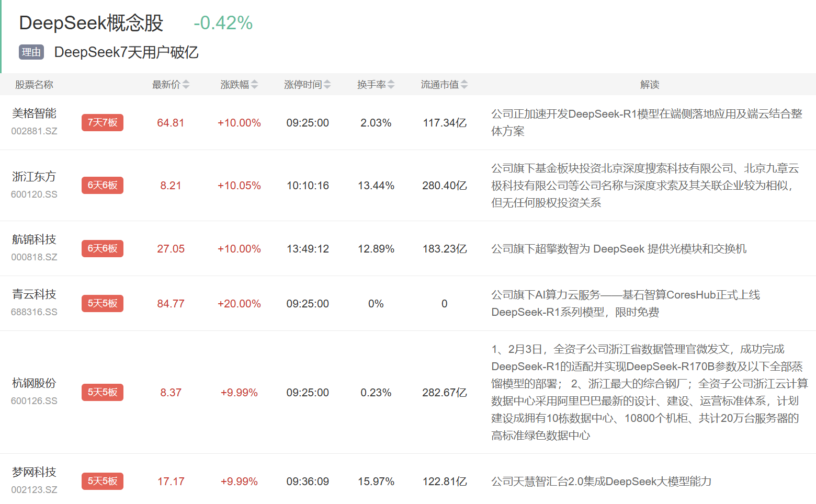Select the 7天7板 badge for 美格智能
The width and height of the screenshot is (816, 504).
pyautogui.click(x=103, y=123)
